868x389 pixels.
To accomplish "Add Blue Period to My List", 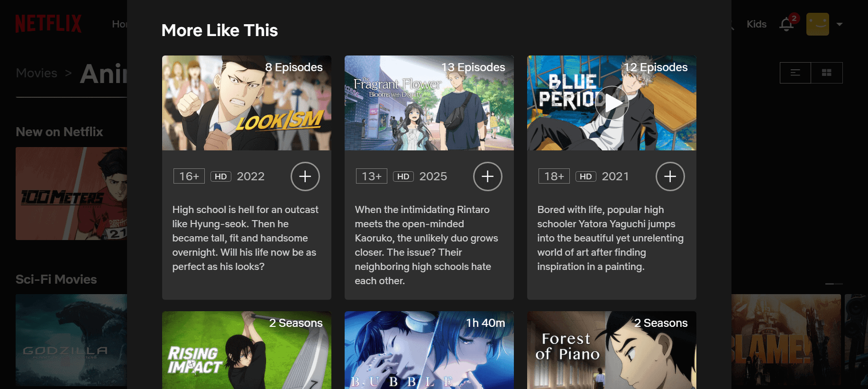I will 670,176.
